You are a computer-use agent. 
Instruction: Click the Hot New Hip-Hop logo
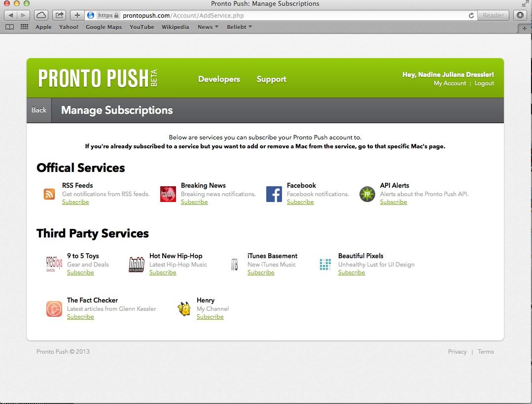(x=137, y=265)
